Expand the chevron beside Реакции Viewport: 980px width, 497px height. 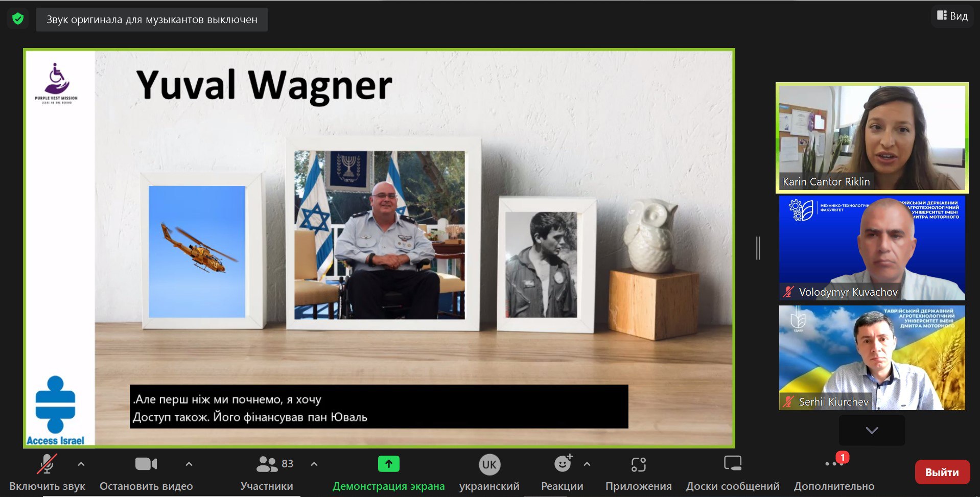[x=587, y=464]
